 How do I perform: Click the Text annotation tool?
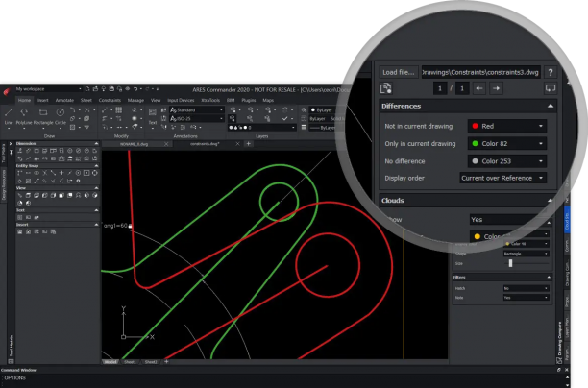point(152,116)
